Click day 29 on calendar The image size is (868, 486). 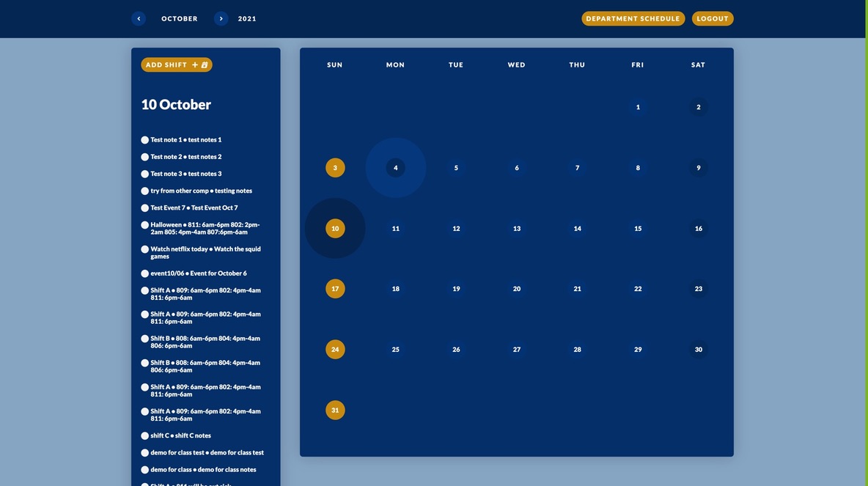tap(638, 349)
